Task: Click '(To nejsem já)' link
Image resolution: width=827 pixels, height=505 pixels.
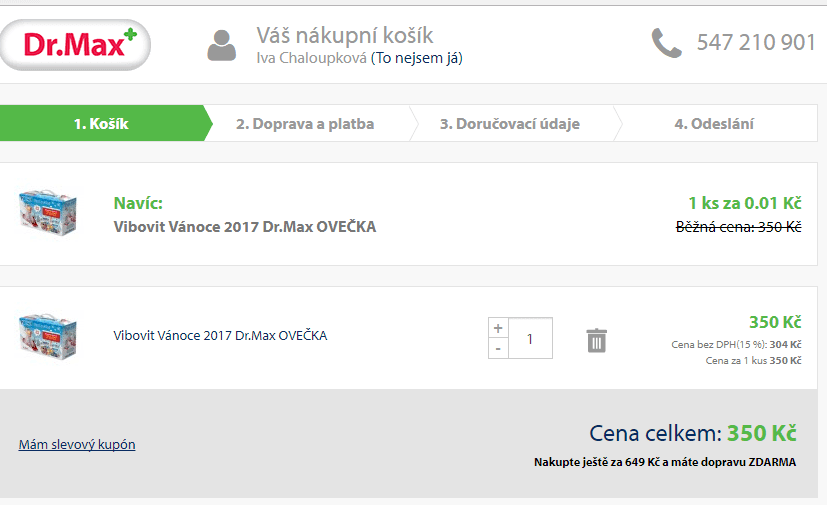Action: point(417,58)
